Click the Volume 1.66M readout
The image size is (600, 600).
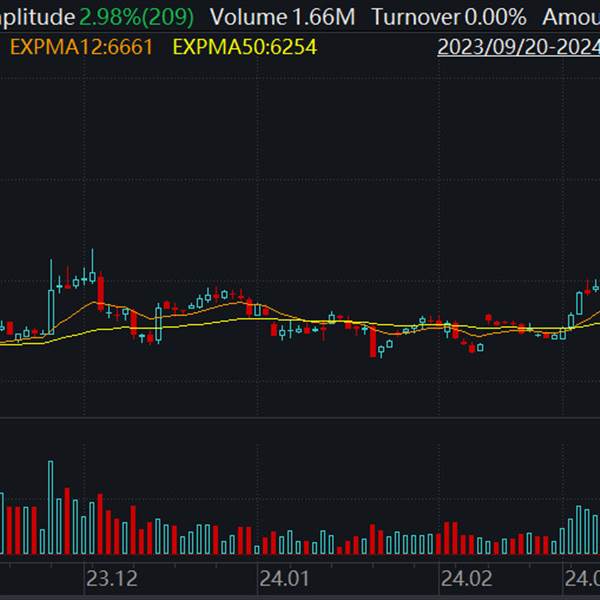(x=282, y=17)
